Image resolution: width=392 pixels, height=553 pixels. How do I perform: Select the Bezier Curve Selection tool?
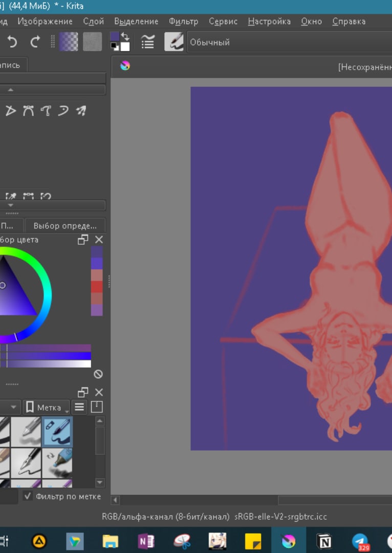click(29, 196)
